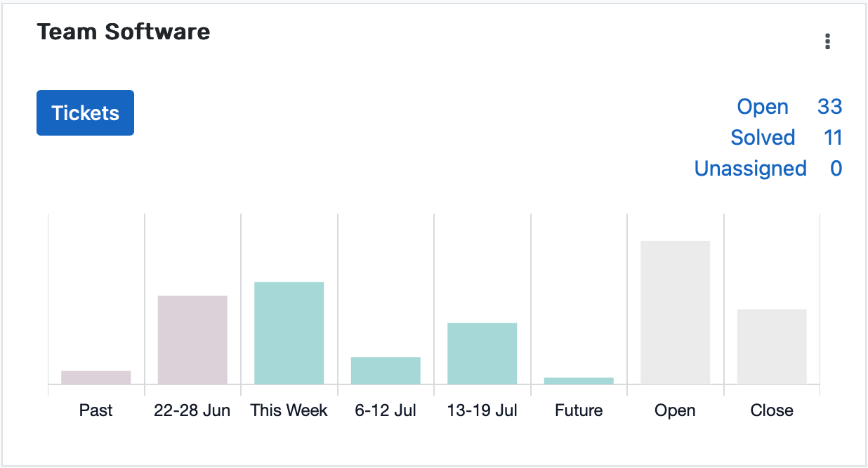Click the Solved count 11
The height and width of the screenshot is (468, 868).
[x=833, y=138]
